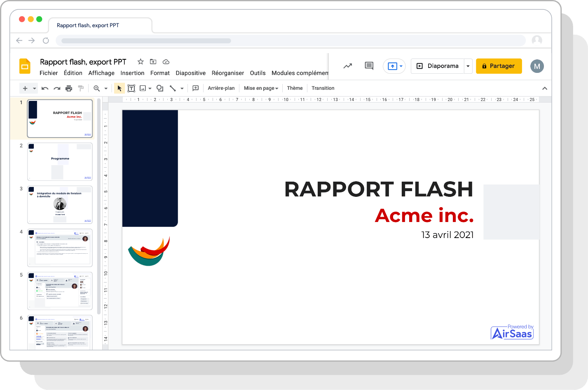Click the presentation title Rapport flash, export PPT
Screen dimensions: 588x390
(x=83, y=62)
